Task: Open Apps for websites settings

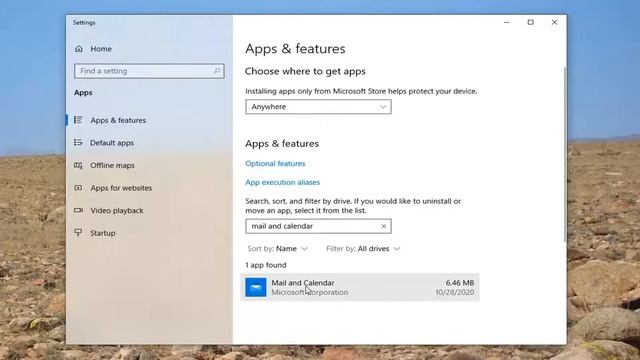Action: [x=121, y=188]
